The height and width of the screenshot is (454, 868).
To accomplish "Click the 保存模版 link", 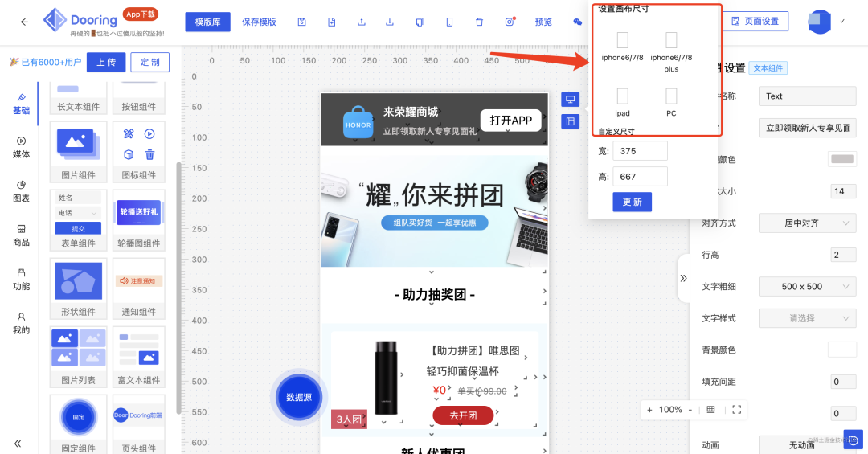I will [259, 22].
